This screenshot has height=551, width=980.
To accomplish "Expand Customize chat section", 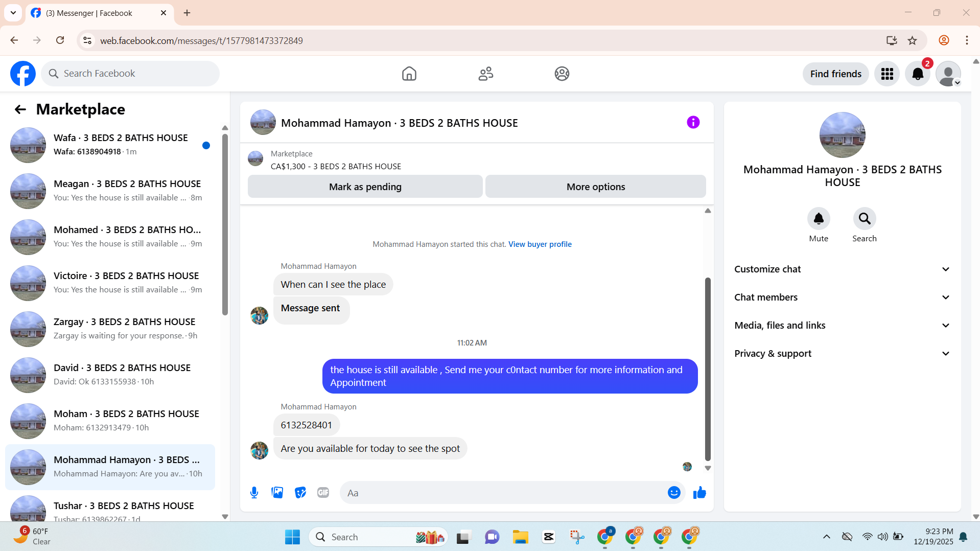I will [x=842, y=269].
